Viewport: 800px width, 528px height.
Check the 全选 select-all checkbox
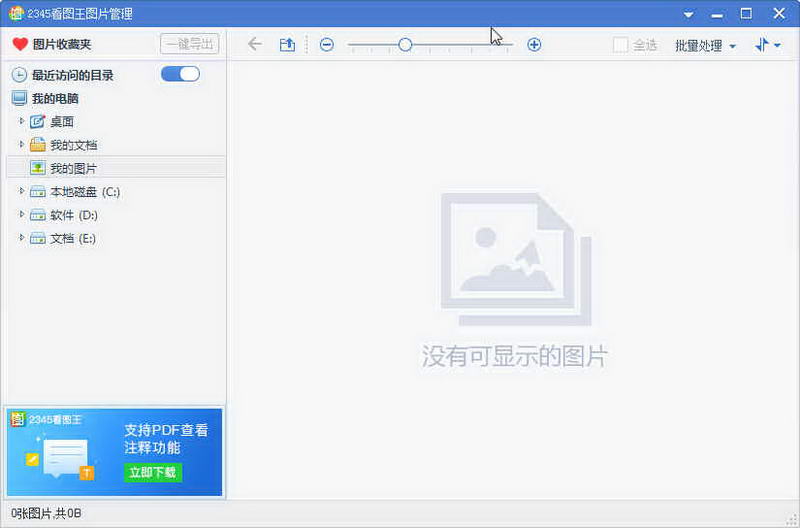click(x=620, y=45)
